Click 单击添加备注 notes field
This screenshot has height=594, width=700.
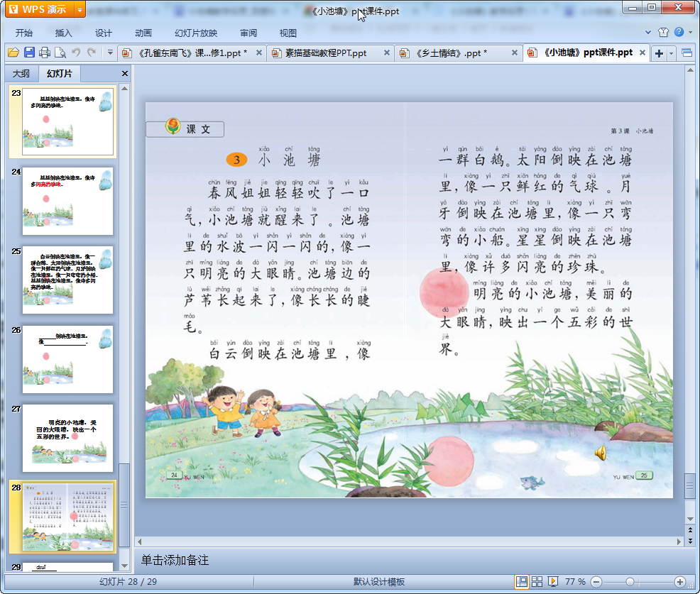(x=175, y=560)
